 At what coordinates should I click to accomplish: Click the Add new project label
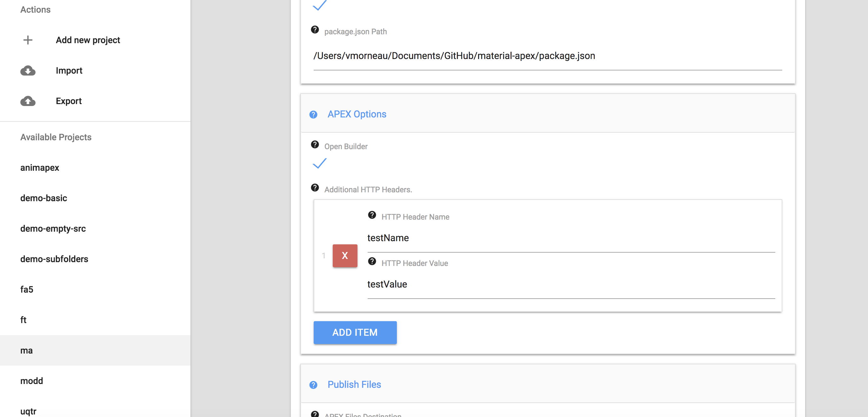click(88, 40)
